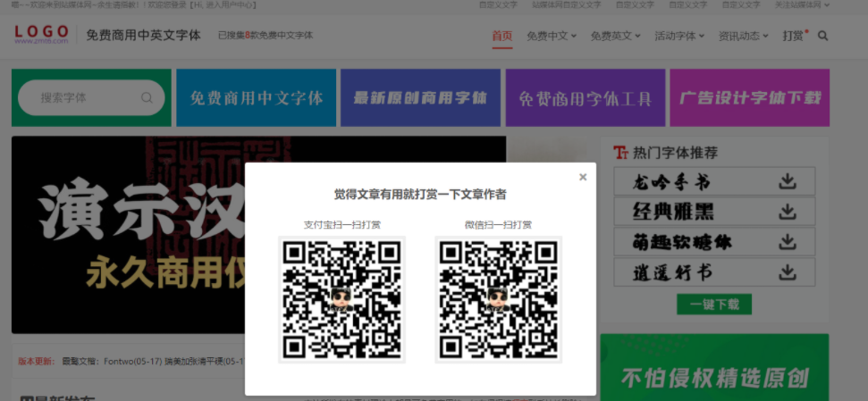Open the 站媒体网自定义文字 top link
Screen dimensions: 868x401
tap(567, 5)
